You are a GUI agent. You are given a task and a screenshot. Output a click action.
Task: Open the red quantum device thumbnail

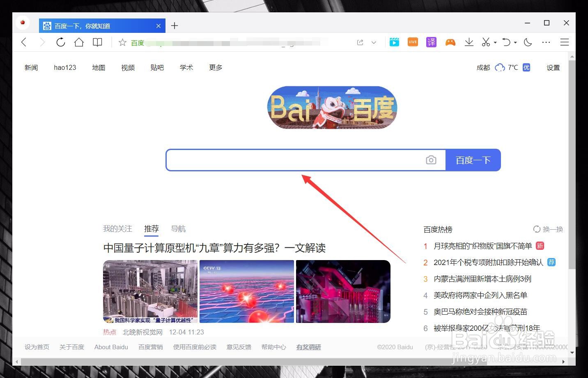[343, 291]
